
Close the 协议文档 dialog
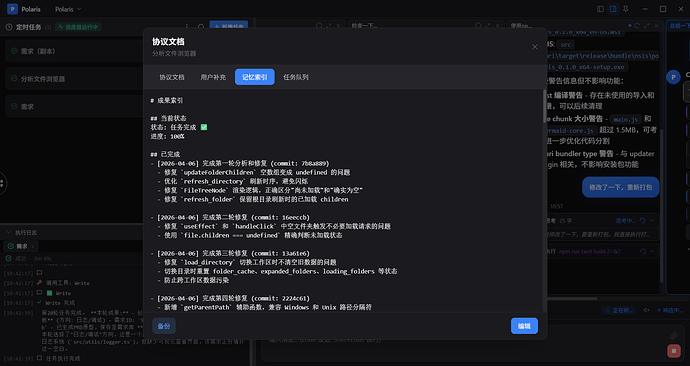click(x=535, y=47)
